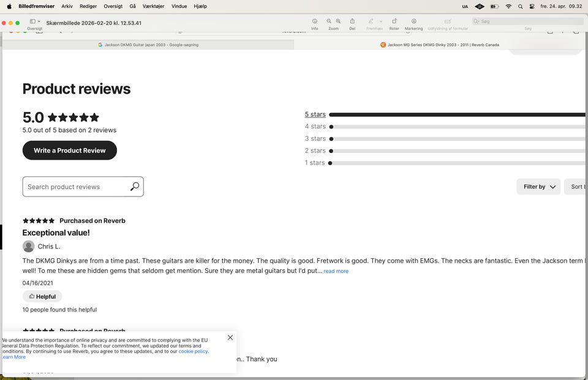
Task: Toggle the Oversigt sidebar icon
Action: [x=32, y=21]
